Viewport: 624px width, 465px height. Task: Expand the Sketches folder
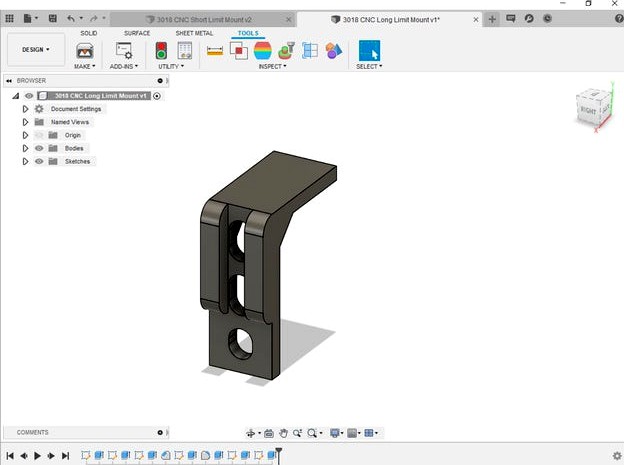(25, 162)
